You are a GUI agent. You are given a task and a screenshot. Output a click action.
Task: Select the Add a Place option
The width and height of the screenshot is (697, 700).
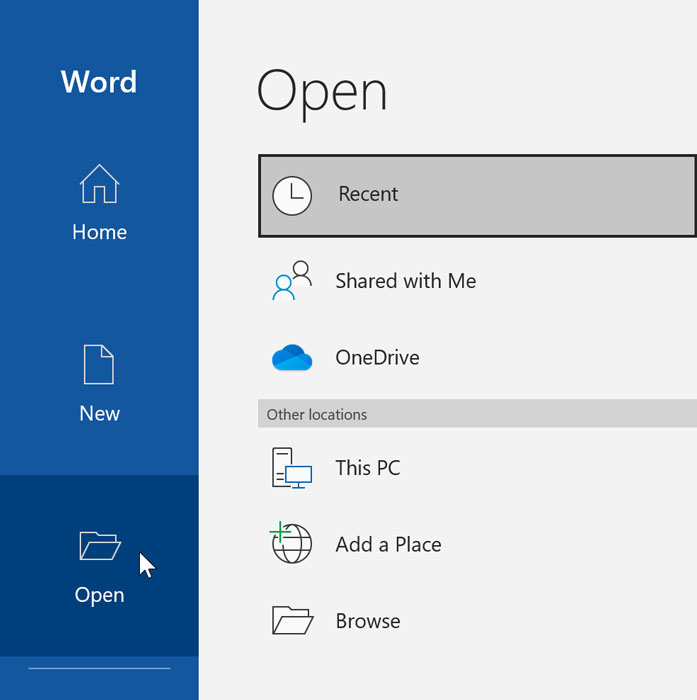[x=388, y=545]
